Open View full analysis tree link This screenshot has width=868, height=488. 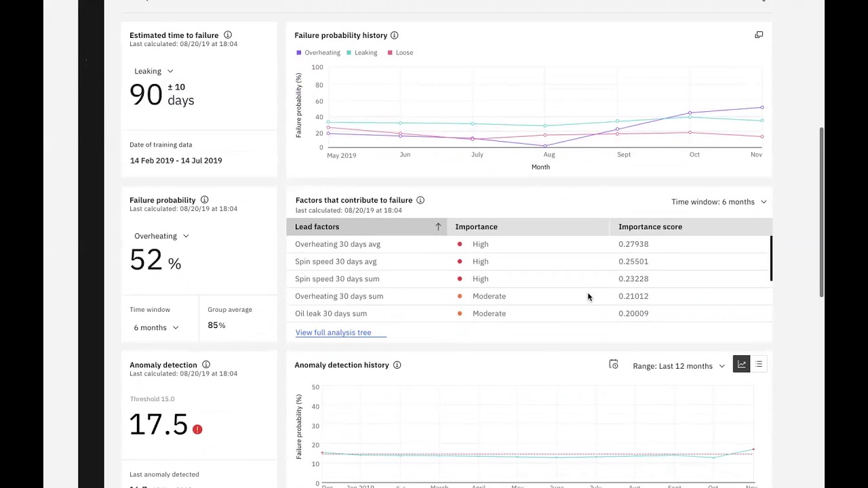pyautogui.click(x=333, y=333)
